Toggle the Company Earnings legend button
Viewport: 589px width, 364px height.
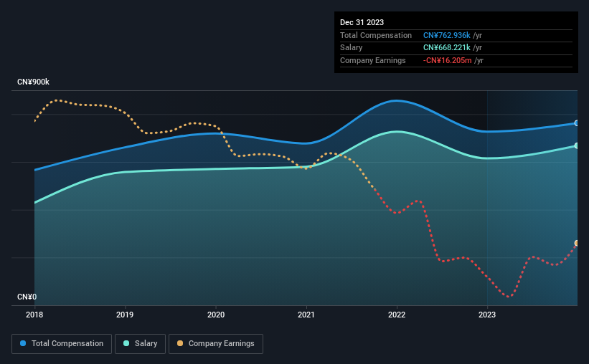(x=216, y=344)
